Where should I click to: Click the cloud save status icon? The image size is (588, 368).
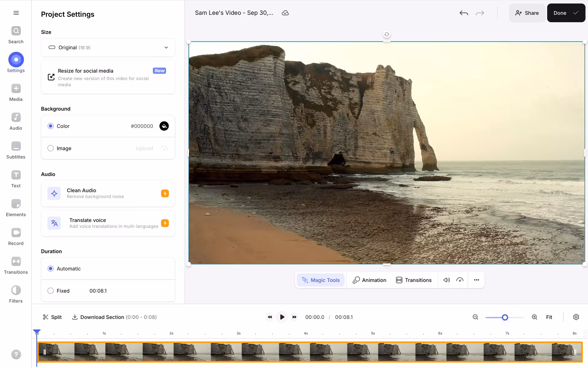coord(285,13)
